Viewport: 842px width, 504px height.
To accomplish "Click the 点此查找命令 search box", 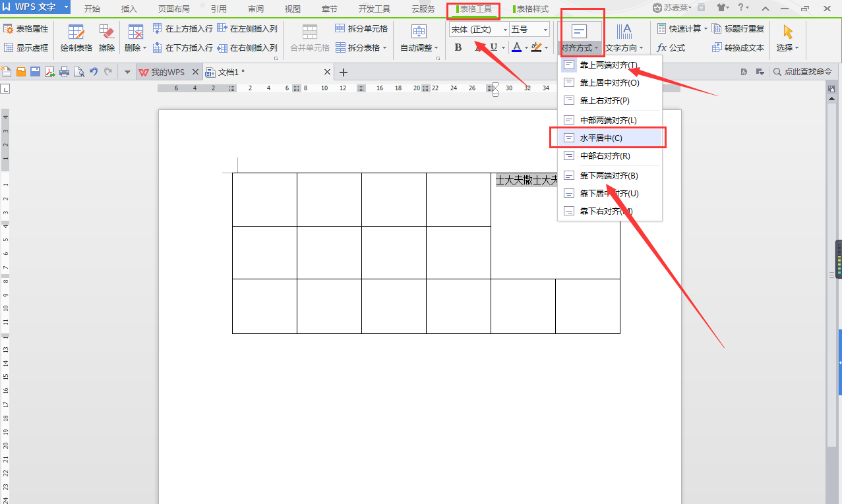I will pyautogui.click(x=802, y=71).
